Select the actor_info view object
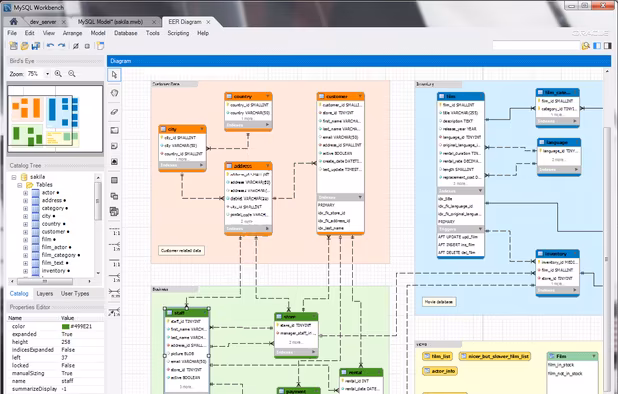Image resolution: width=618 pixels, height=394 pixels. point(439,371)
